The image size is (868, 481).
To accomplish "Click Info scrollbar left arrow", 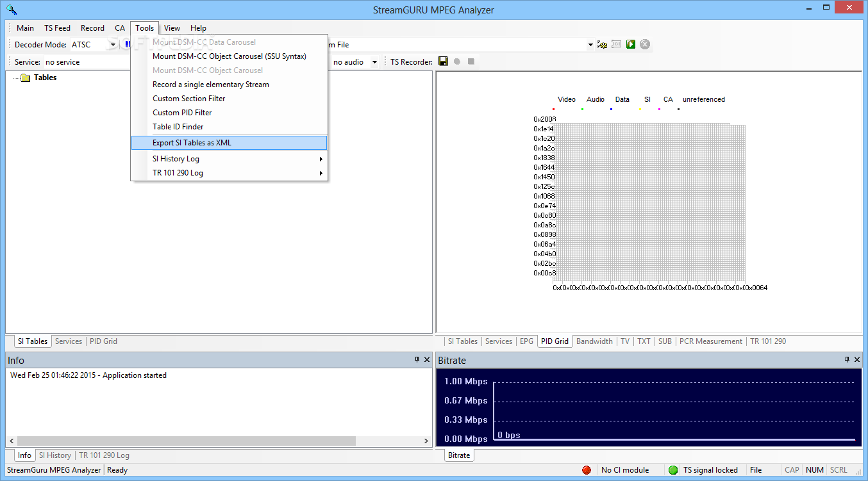I will (x=12, y=441).
